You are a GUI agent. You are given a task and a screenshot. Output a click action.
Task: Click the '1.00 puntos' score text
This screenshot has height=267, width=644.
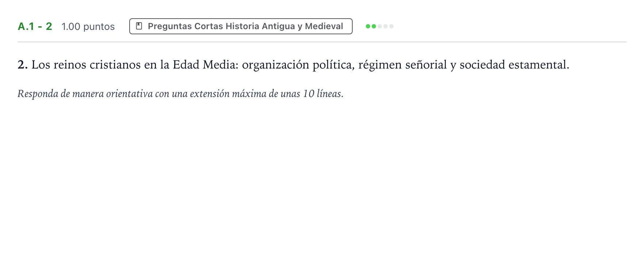pos(88,27)
